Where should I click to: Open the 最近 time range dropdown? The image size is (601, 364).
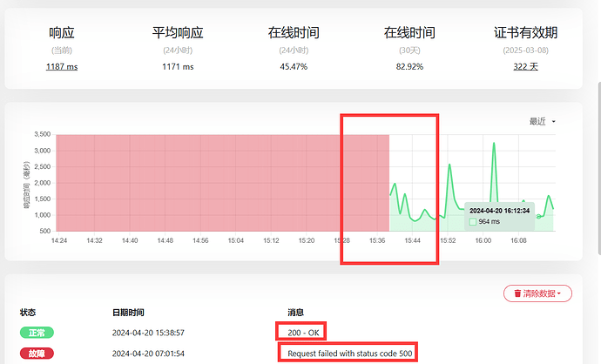coord(543,121)
